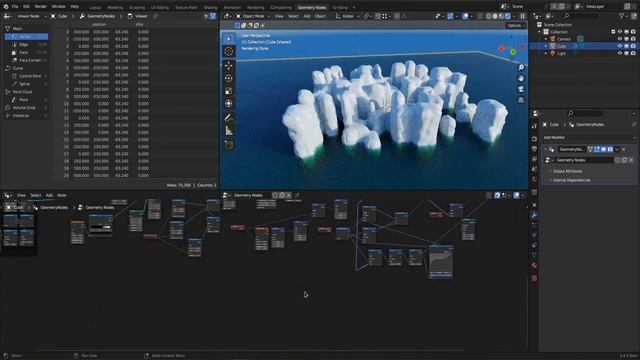
Task: Switch to the Layout workspace tab
Action: click(95, 7)
